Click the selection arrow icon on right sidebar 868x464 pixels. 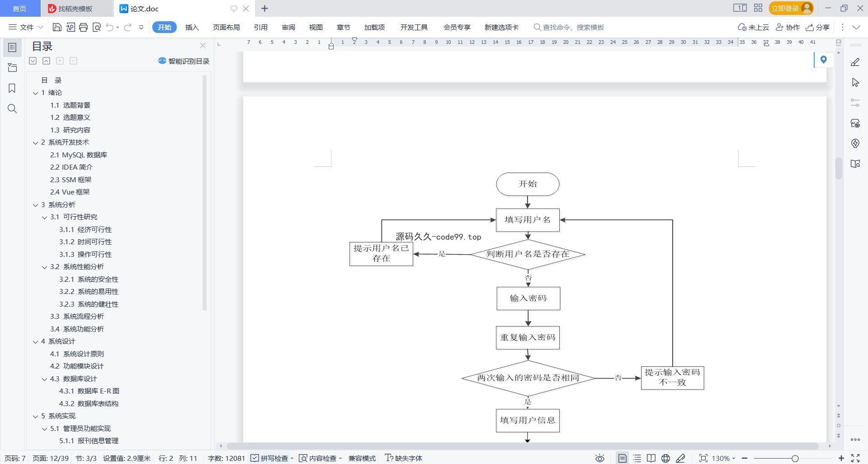tap(855, 82)
